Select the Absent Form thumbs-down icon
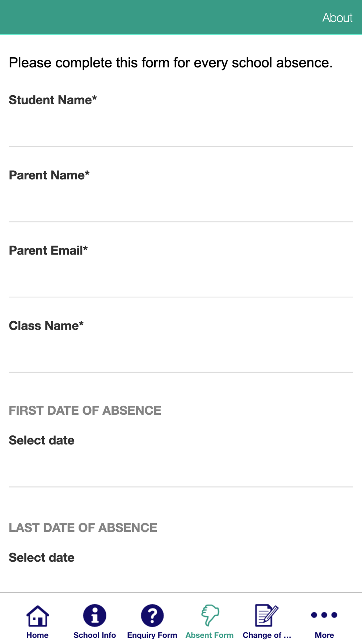 pyautogui.click(x=210, y=615)
